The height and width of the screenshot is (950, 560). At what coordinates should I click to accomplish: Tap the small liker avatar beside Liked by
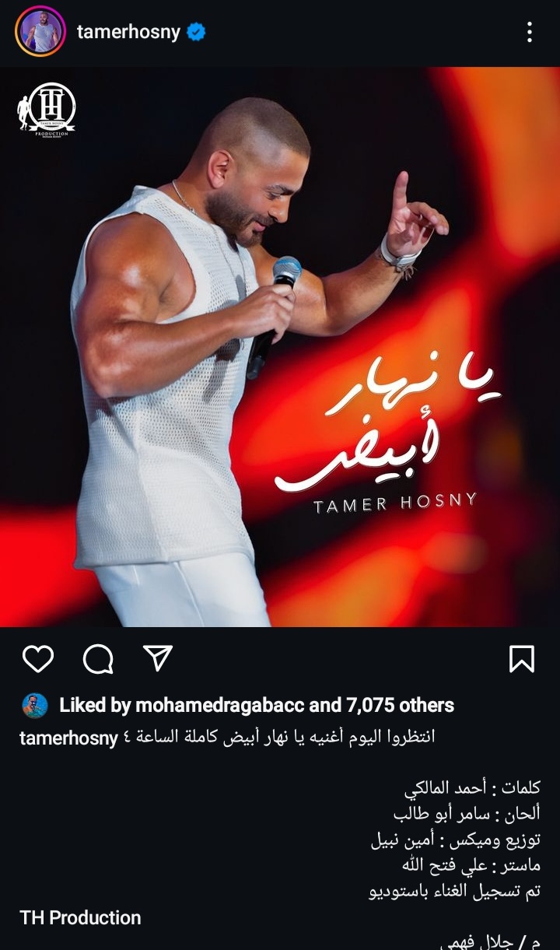pos(35,706)
